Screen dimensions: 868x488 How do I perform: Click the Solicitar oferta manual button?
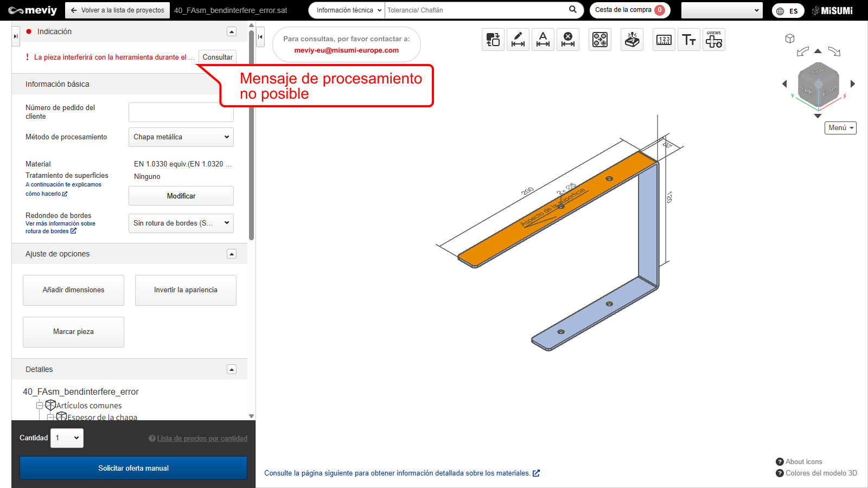[x=133, y=468]
